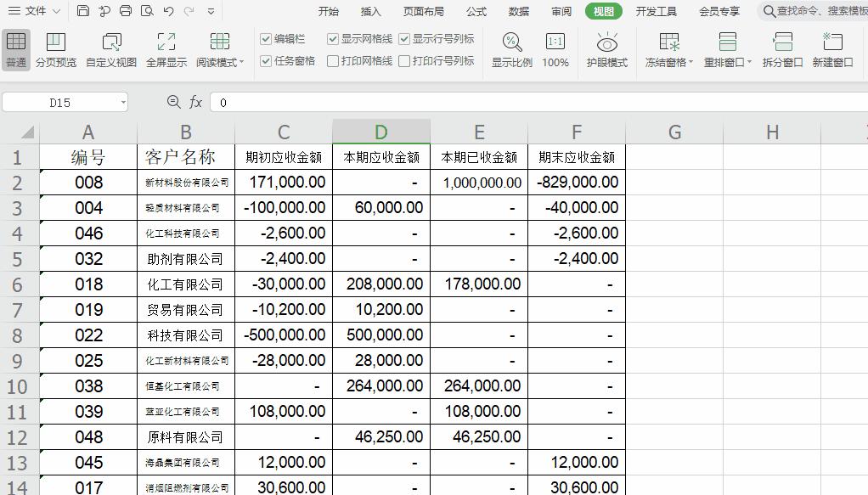Open 分页预览 page break preview

point(55,51)
